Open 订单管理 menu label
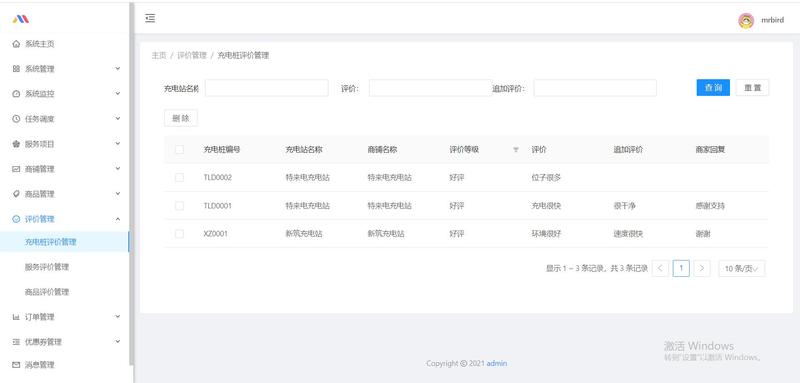 [x=39, y=317]
